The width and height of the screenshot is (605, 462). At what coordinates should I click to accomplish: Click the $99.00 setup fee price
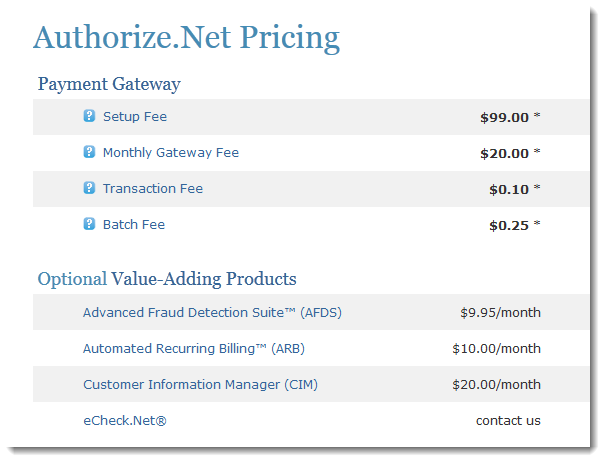click(x=504, y=117)
